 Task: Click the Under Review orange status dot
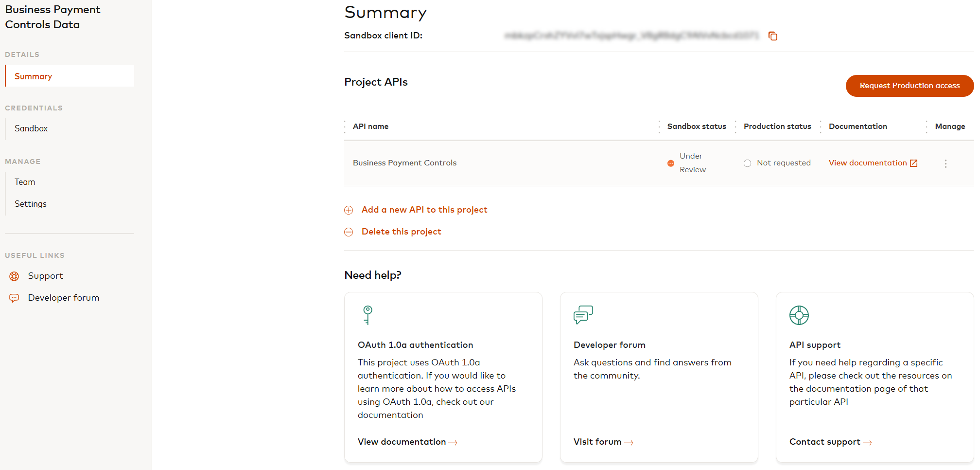pos(671,163)
